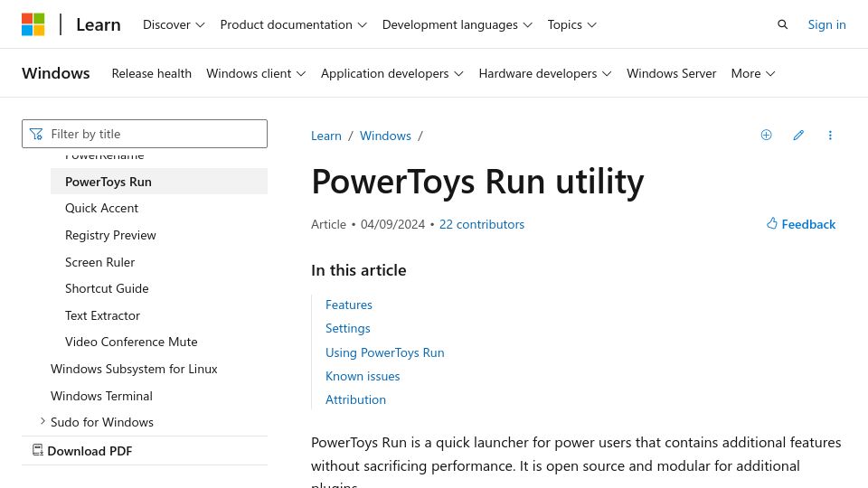Image resolution: width=868 pixels, height=488 pixels.
Task: Click the Feedback button
Action: point(801,224)
